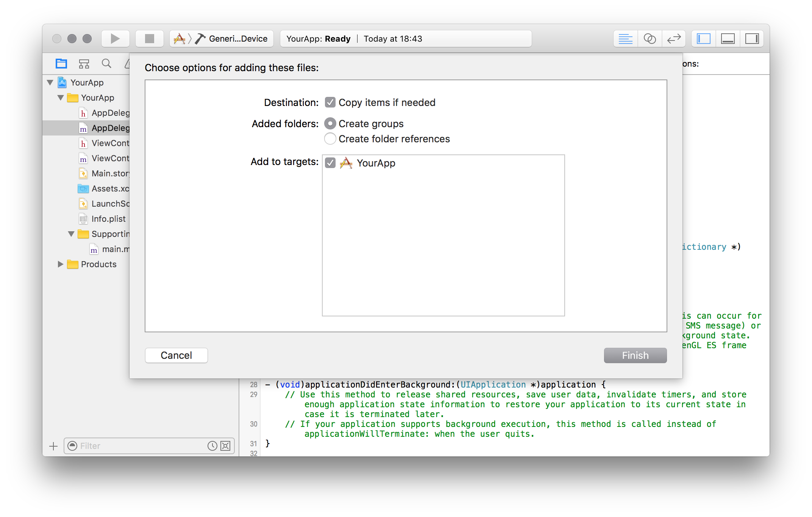Viewport: 812px width, 517px height.
Task: Switch to the Assistant editor icon
Action: click(x=650, y=39)
